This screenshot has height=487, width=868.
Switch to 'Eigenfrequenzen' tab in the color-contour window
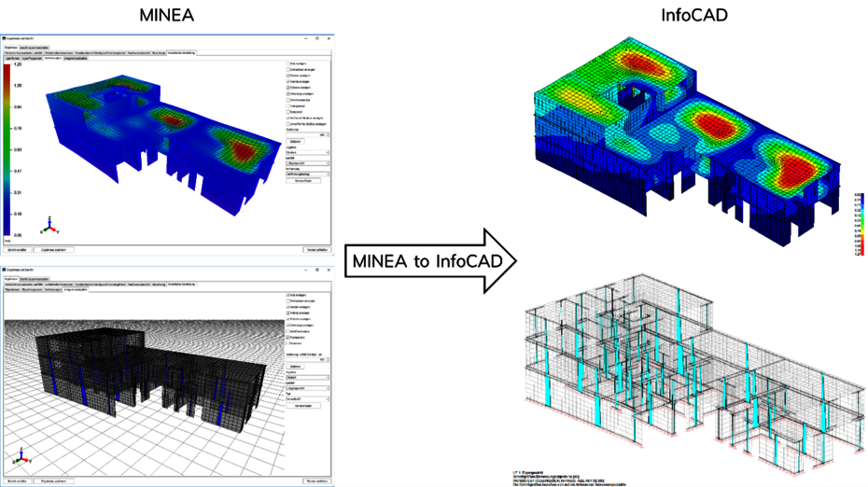32,58
